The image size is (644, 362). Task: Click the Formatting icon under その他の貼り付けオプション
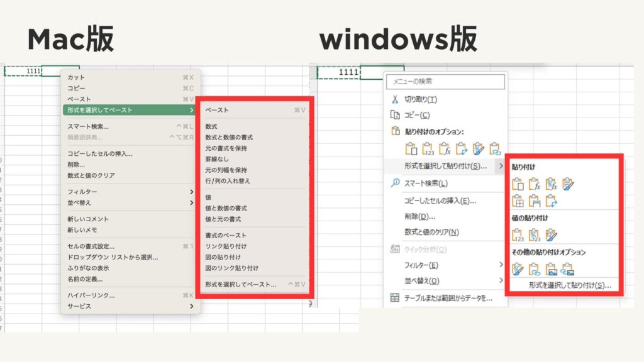click(x=518, y=269)
